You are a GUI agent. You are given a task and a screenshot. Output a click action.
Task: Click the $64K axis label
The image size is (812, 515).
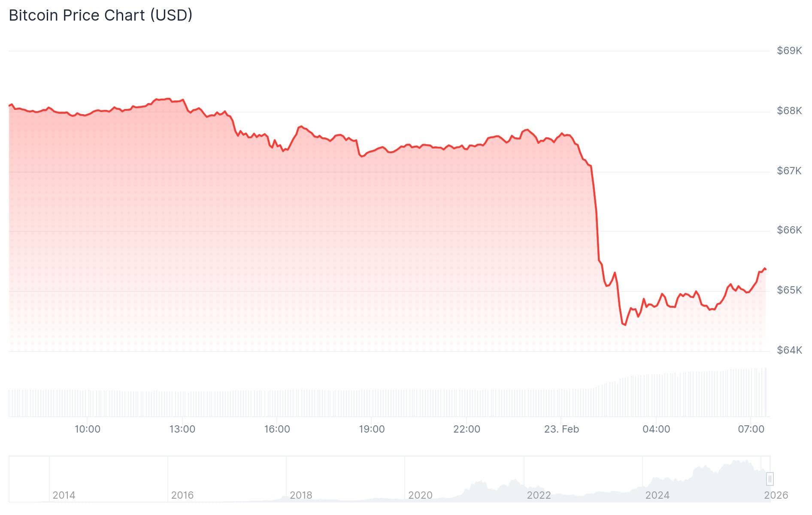point(789,351)
